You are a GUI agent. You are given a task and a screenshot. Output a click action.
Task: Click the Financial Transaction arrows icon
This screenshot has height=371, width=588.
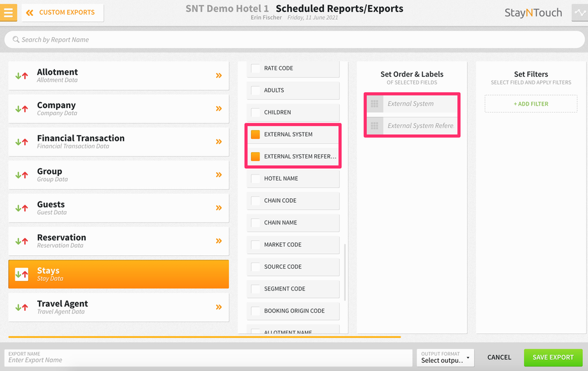pyautogui.click(x=22, y=142)
